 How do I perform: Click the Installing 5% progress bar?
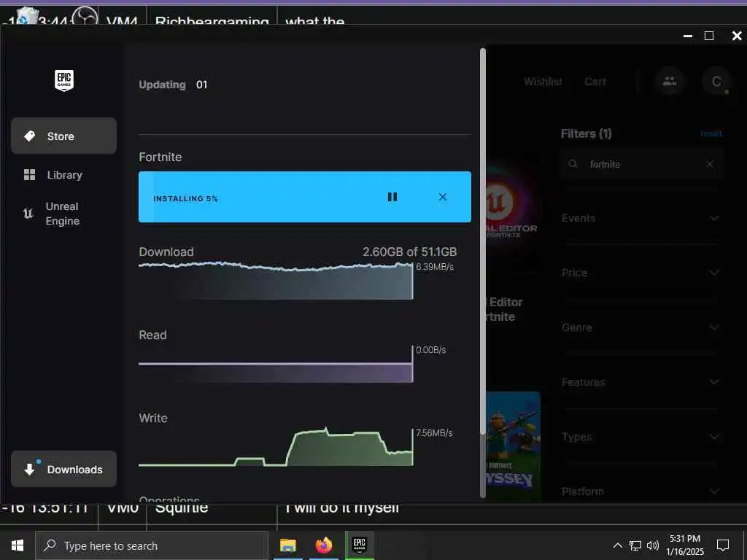tap(305, 197)
